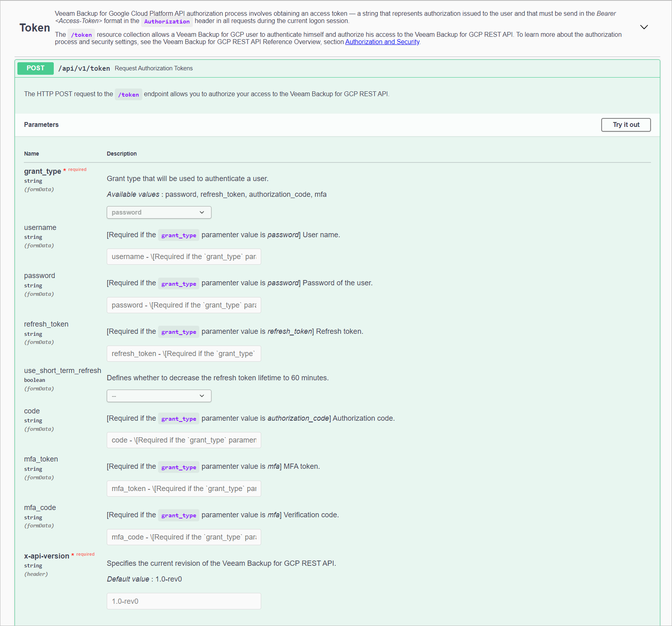This screenshot has height=626, width=672.
Task: Click the Available values line for grant_type
Action: click(217, 194)
